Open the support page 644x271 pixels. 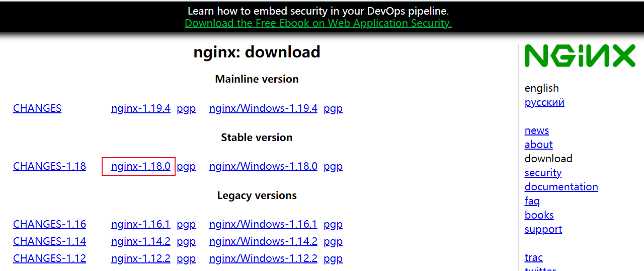click(x=543, y=229)
